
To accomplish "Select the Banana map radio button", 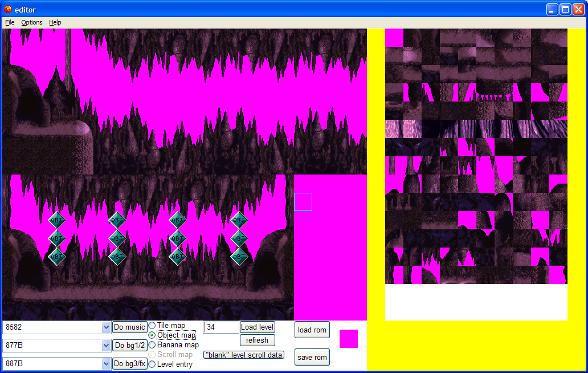I will click(152, 344).
